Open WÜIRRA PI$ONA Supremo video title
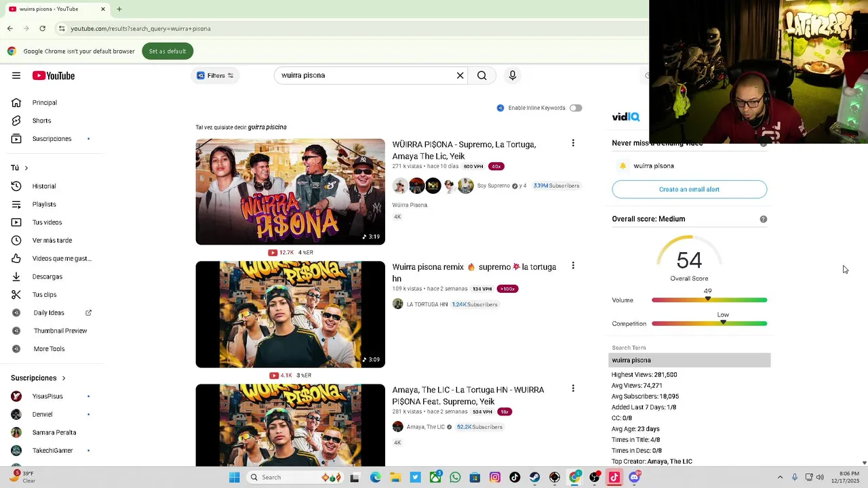The image size is (868, 488). (464, 150)
